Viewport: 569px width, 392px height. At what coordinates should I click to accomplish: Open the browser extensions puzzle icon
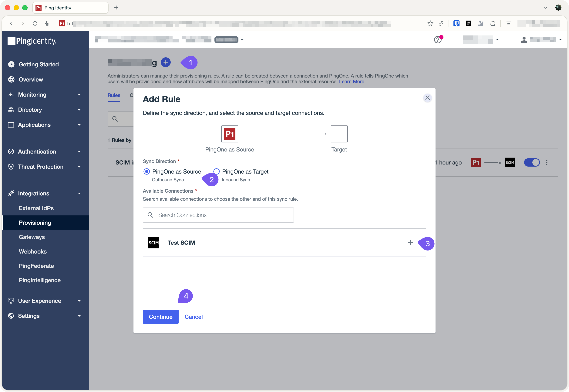[x=493, y=23]
